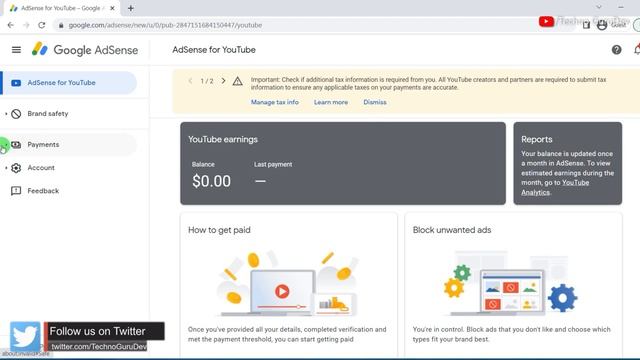Close the AdSense for YouTube browser tab
Viewport: 640px width, 360px height.
point(113,8)
